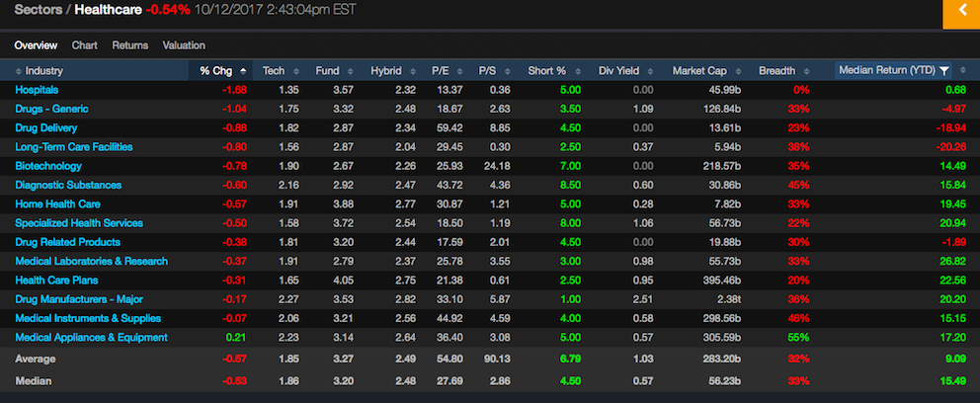Click Drug Delivery P/E value 59.42
The image size is (980, 403).
point(449,128)
